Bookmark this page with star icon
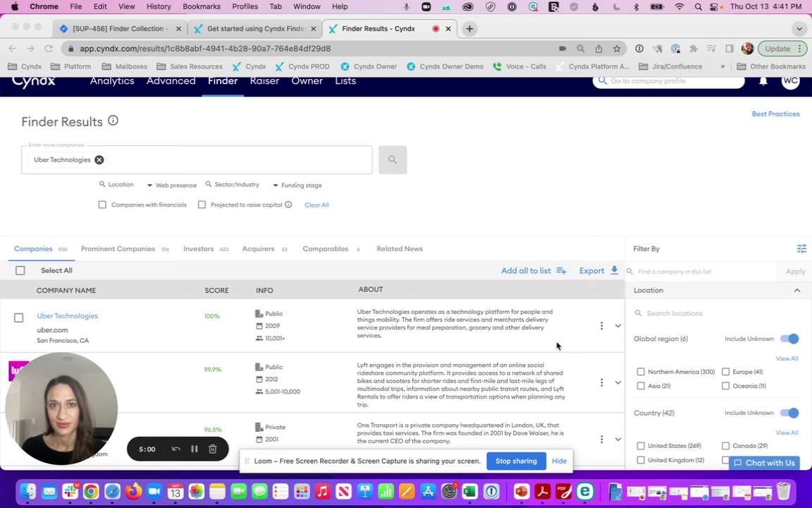The width and height of the screenshot is (812, 508). tap(616, 49)
